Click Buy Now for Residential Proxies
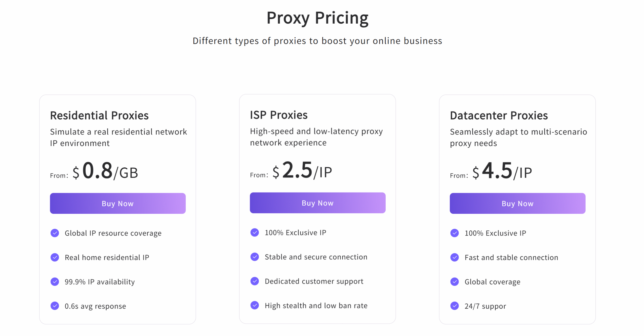The height and width of the screenshot is (336, 644). pyautogui.click(x=118, y=203)
